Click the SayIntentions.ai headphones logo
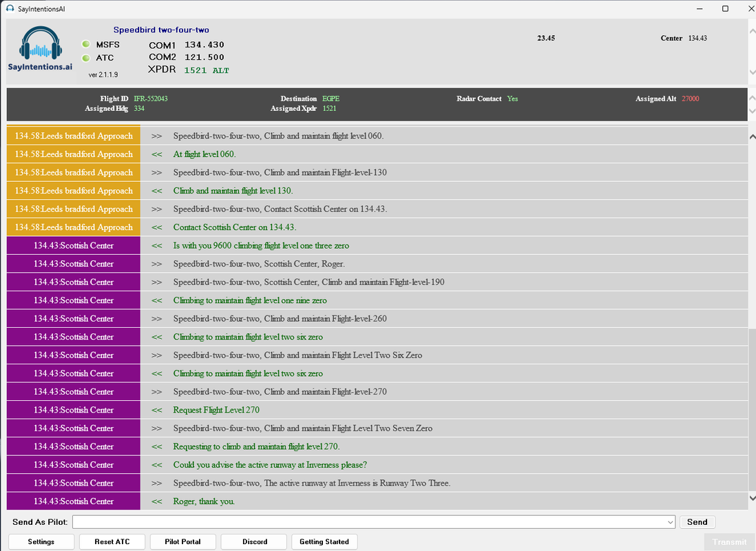 coord(41,49)
